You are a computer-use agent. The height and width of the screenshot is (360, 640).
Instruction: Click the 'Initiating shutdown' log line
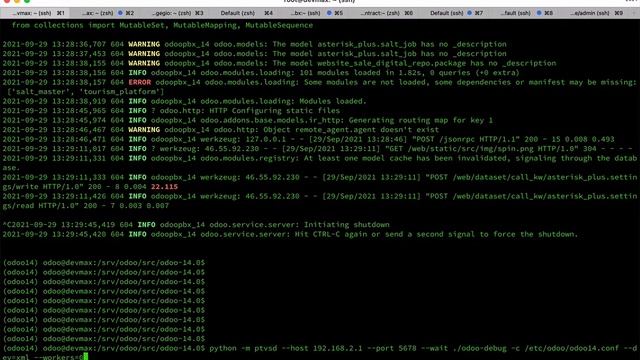(x=196, y=224)
